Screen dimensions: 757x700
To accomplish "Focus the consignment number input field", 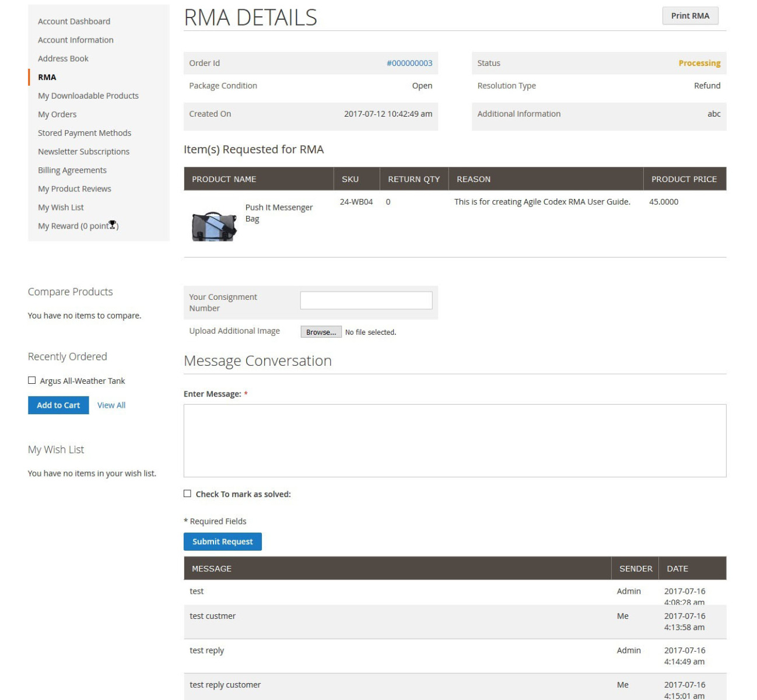I will [x=366, y=300].
